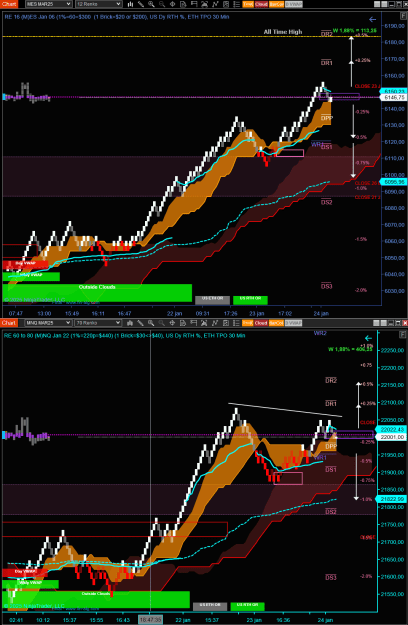Viewport: 408px width, 625px height.
Task: Click the MES chart F button at top-right
Action: [403, 15]
